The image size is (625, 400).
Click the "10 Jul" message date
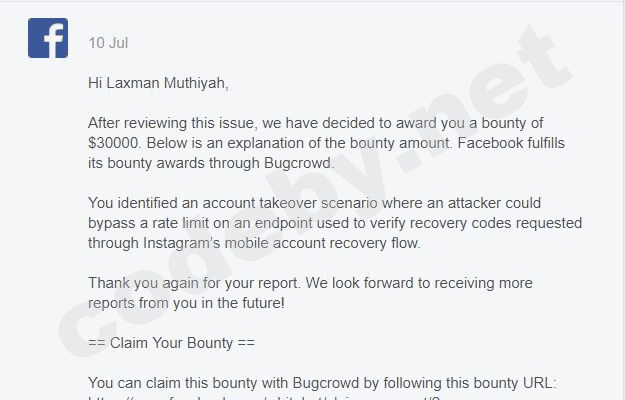tap(108, 43)
